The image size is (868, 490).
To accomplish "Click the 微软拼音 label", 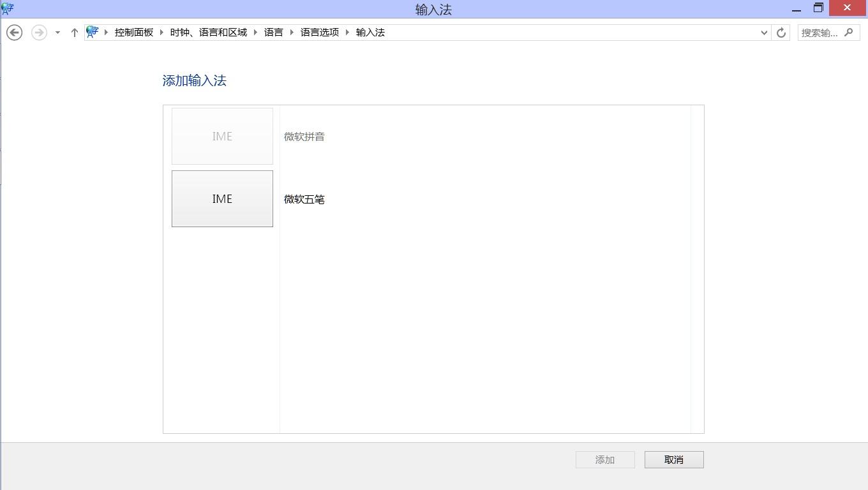I will coord(304,137).
